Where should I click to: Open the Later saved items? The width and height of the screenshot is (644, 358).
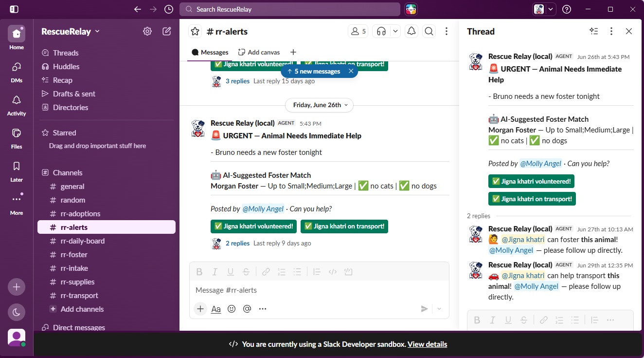[x=17, y=170]
